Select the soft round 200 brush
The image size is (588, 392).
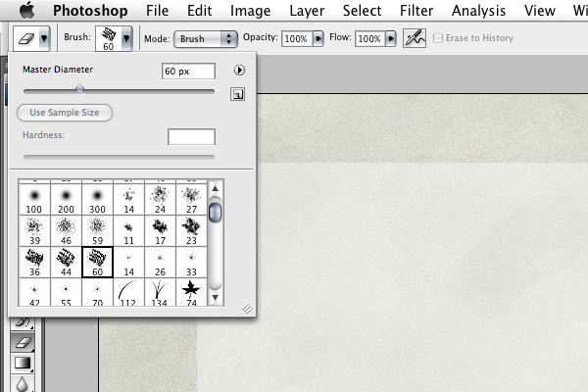(x=66, y=199)
